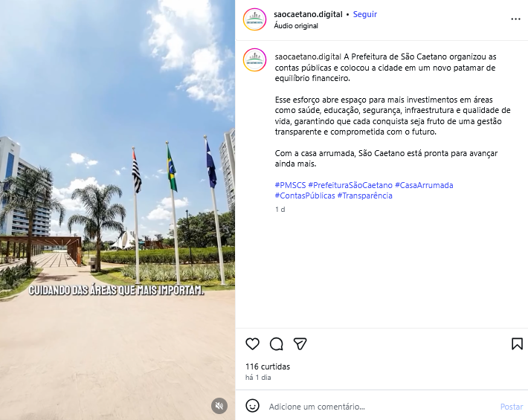Click the saocaetano.digital header profile avatar
The image size is (528, 420).
(x=254, y=19)
